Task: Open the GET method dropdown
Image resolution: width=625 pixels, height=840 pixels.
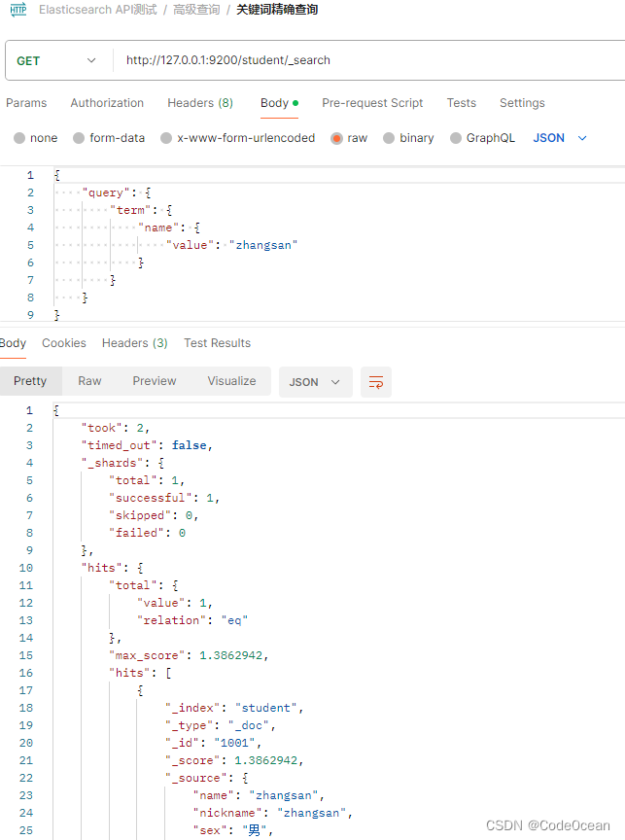Action: [x=56, y=60]
